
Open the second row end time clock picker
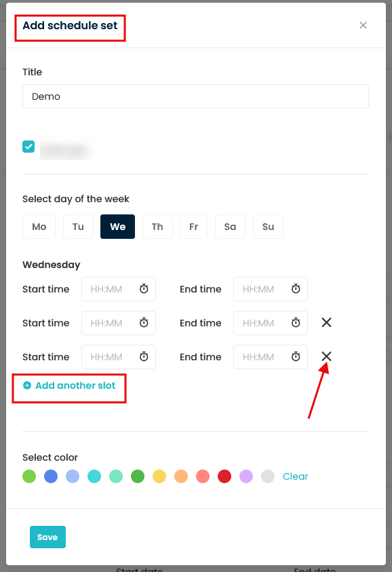tap(296, 322)
